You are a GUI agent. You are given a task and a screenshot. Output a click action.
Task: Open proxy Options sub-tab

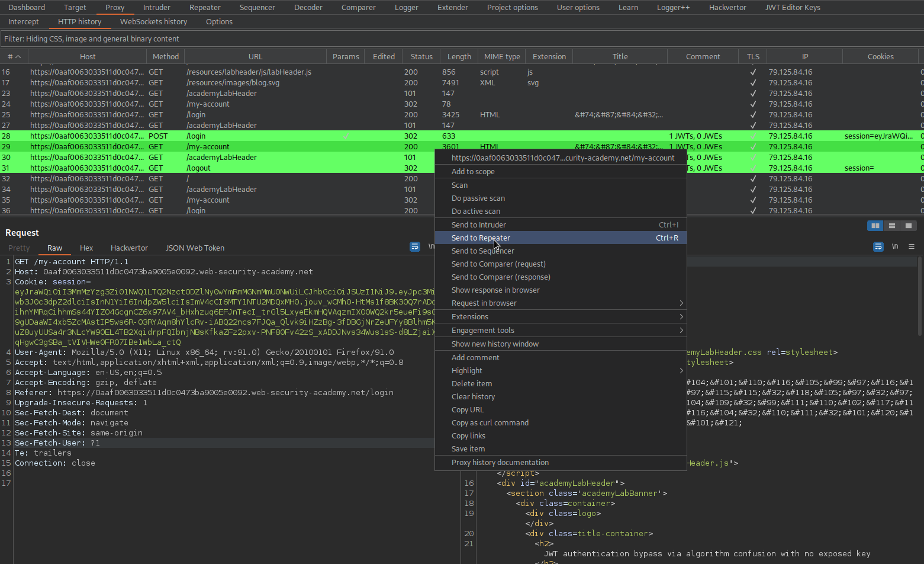(219, 22)
